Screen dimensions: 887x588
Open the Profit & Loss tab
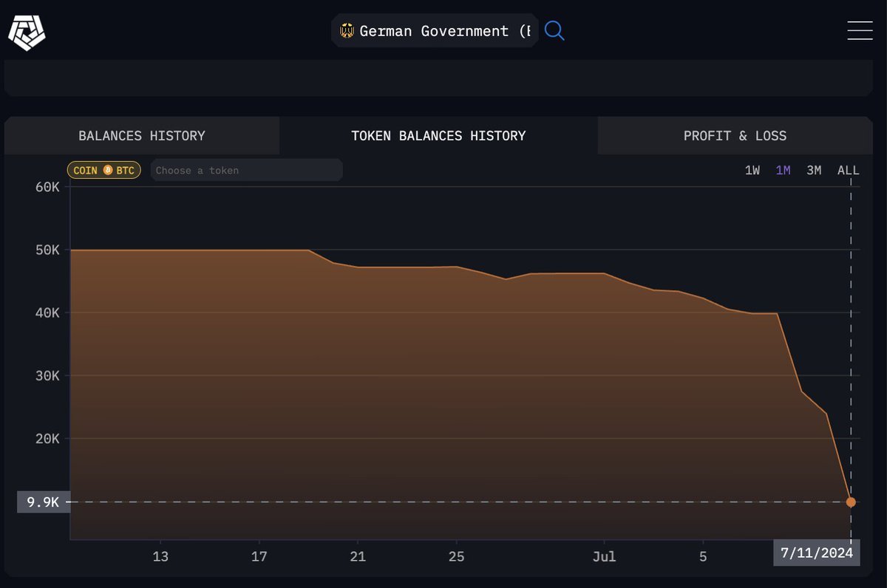tap(735, 136)
